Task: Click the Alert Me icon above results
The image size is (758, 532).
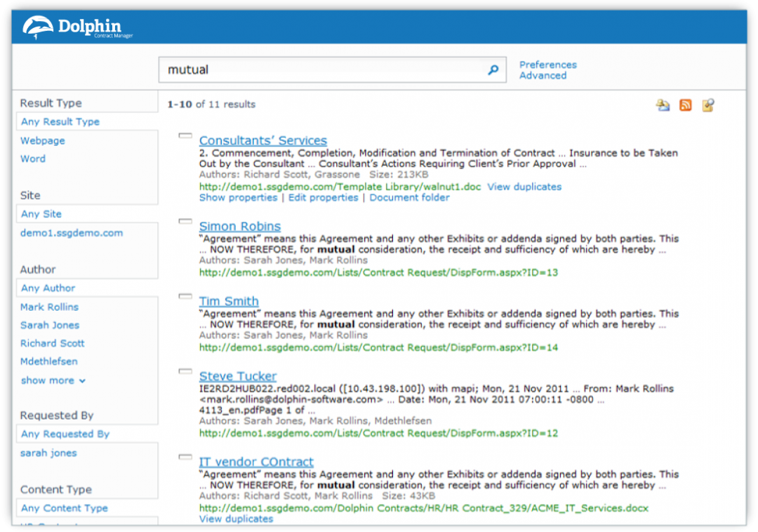Action: (x=663, y=104)
